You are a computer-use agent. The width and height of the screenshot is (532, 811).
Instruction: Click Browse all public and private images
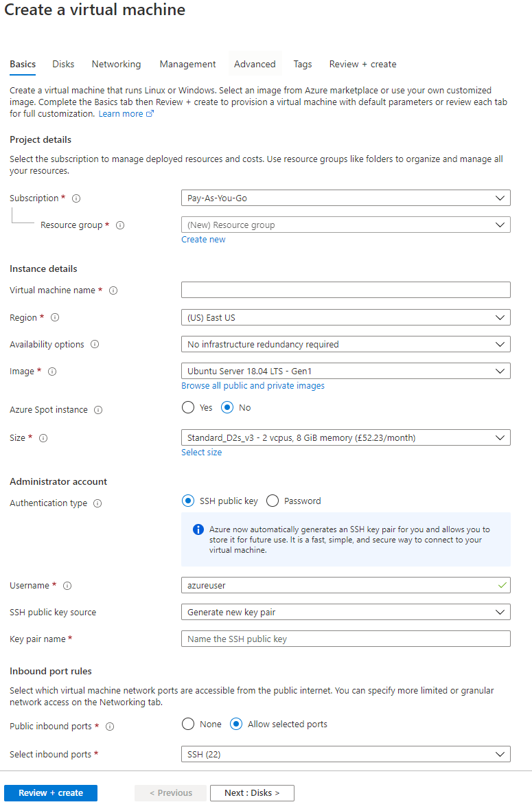tap(253, 386)
